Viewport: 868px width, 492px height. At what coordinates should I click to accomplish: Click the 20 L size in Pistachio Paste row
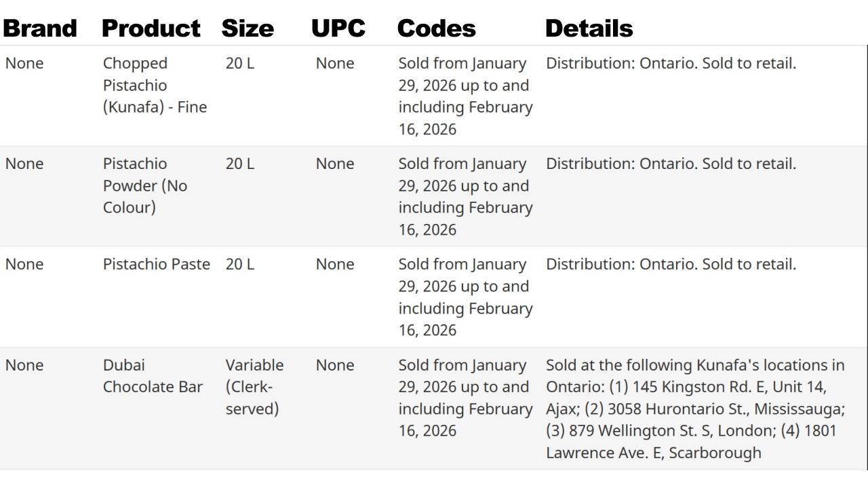[240, 264]
